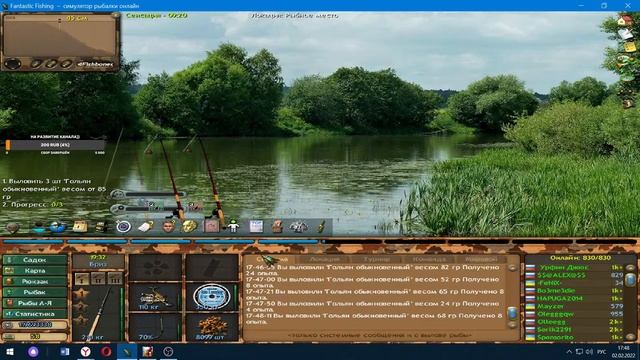
Task: Select player Урфин Джюс in online list
Action: 575,267
